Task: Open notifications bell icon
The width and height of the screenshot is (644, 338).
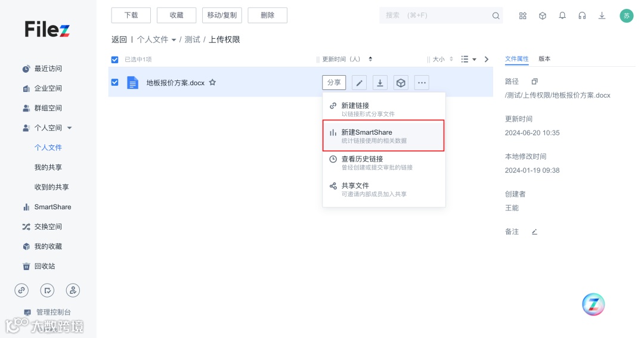Action: click(x=562, y=15)
